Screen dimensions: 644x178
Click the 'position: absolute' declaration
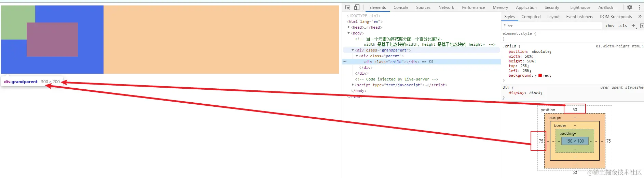tap(530, 52)
